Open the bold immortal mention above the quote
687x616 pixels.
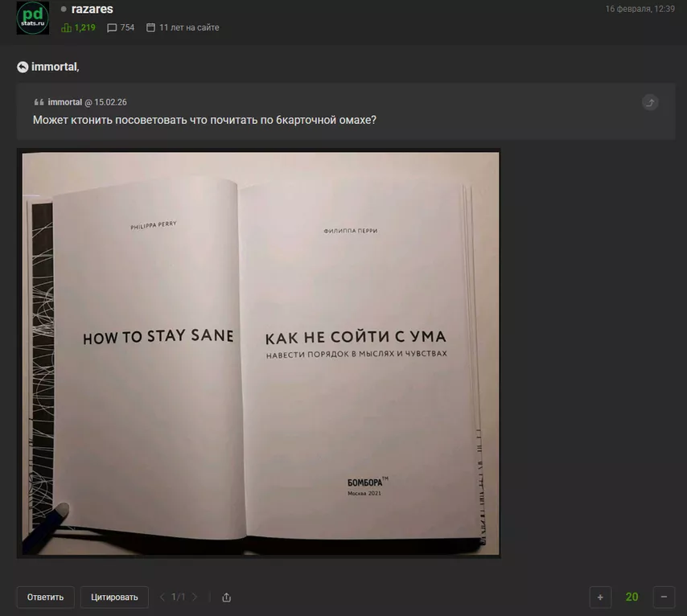[55, 67]
